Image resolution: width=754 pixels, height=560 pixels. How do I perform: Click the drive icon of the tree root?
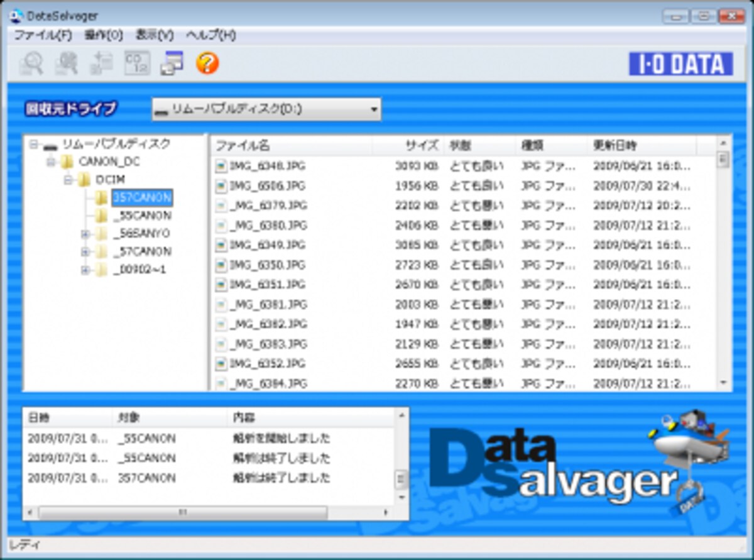50,146
